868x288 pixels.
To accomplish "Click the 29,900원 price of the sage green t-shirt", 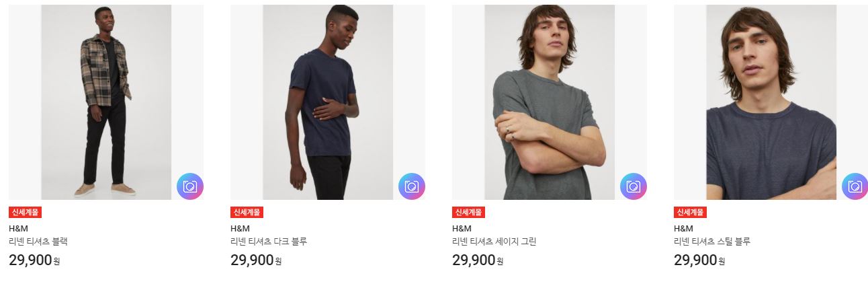I will [x=478, y=260].
